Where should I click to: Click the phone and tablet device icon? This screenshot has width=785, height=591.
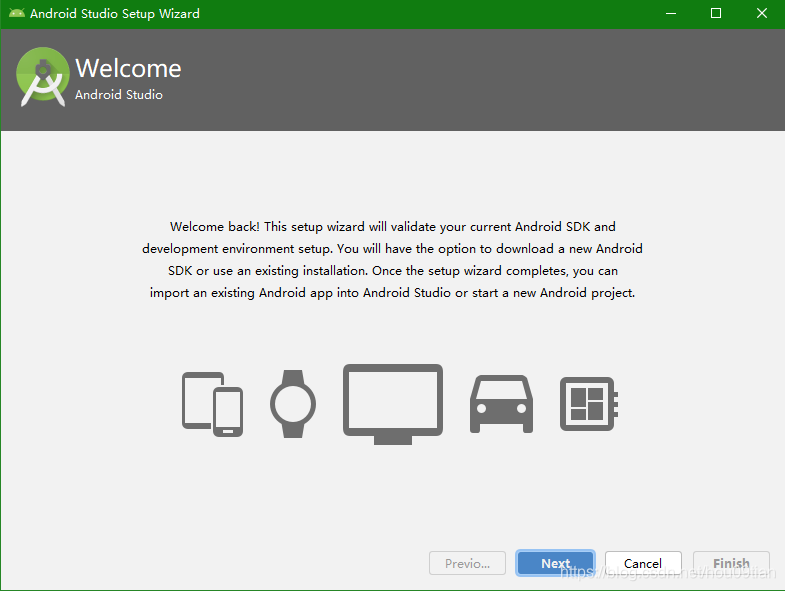click(212, 404)
